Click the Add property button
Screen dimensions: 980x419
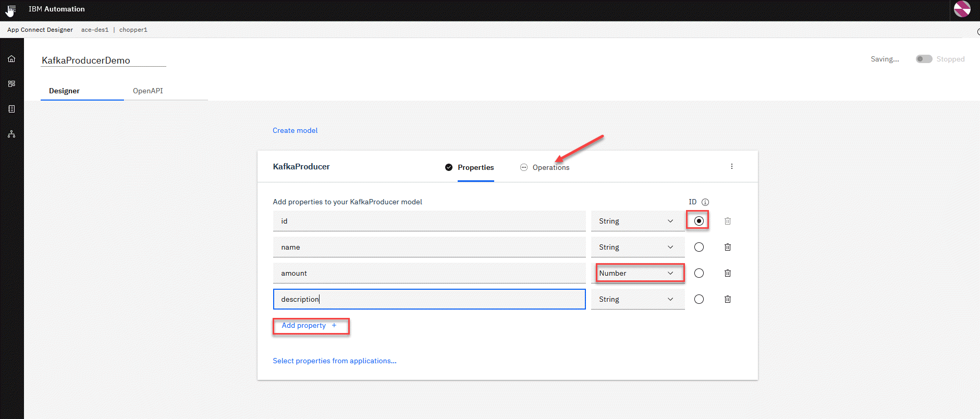pyautogui.click(x=310, y=326)
